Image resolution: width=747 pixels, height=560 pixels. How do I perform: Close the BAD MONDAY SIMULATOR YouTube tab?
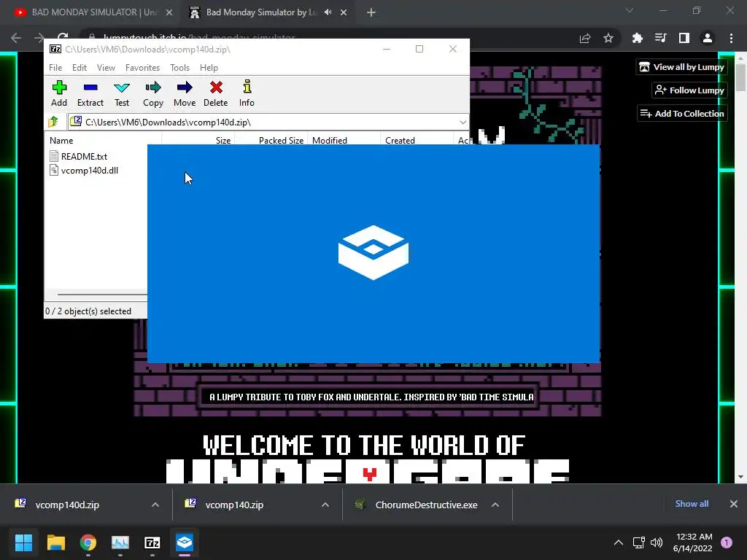(x=169, y=13)
